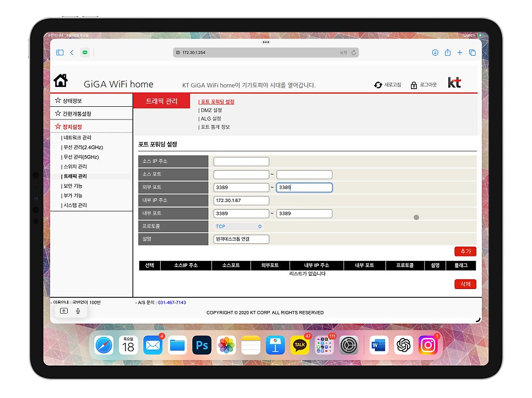Click the 로그아웃 lock icon

414,85
